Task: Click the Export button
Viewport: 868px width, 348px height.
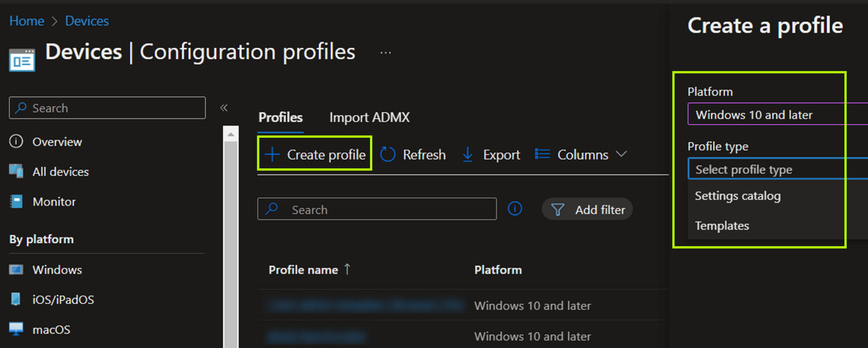Action: point(491,155)
